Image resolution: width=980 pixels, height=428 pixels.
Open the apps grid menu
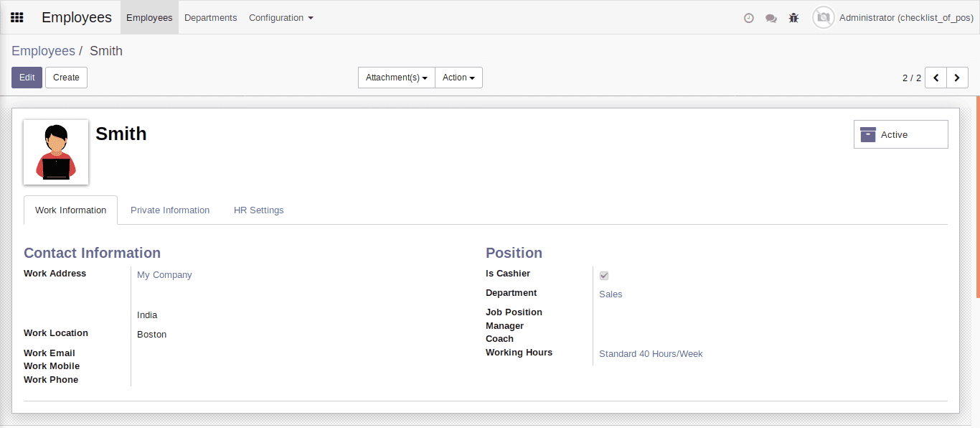[17, 17]
